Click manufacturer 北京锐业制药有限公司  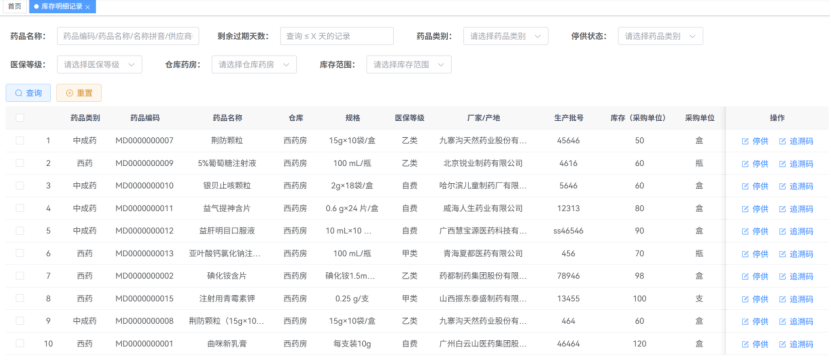[483, 163]
